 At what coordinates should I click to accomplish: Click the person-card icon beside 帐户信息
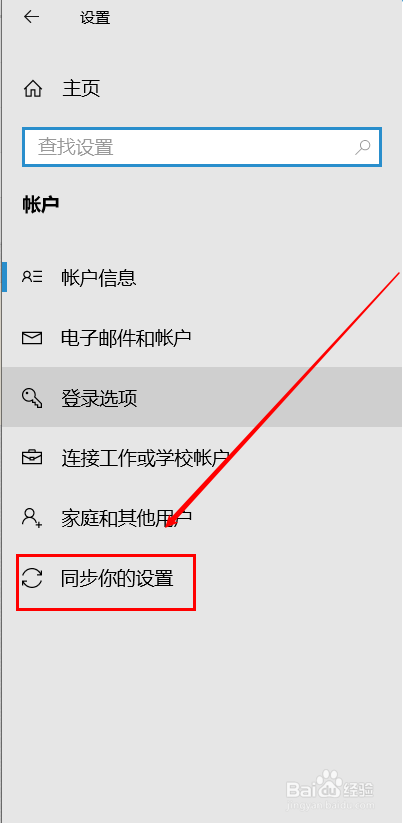pos(32,277)
